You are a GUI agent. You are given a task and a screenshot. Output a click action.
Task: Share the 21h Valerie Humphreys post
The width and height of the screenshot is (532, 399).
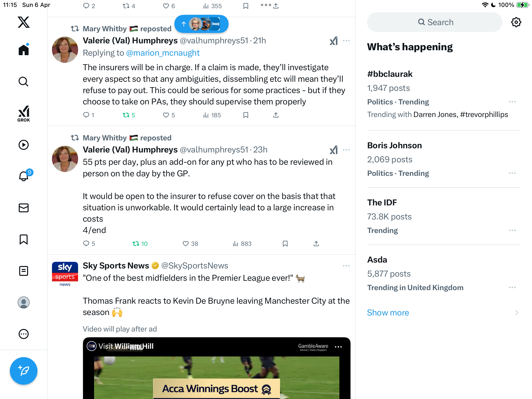[x=276, y=115]
